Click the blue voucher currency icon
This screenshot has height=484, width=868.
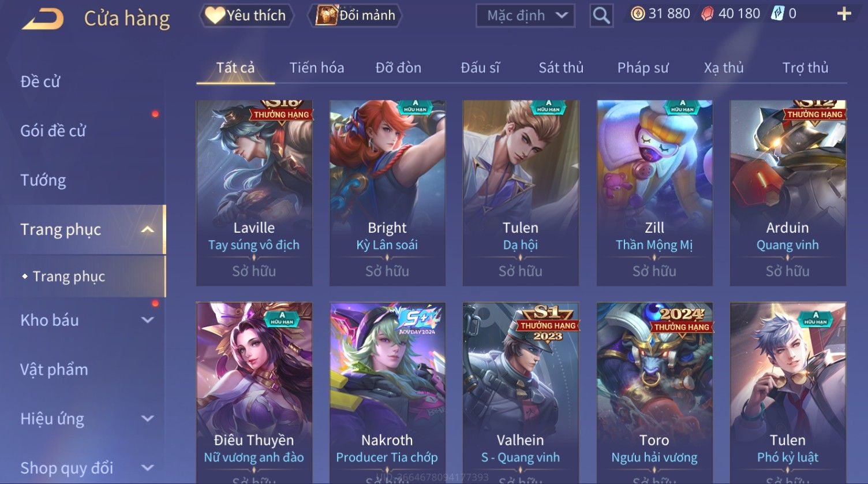777,14
